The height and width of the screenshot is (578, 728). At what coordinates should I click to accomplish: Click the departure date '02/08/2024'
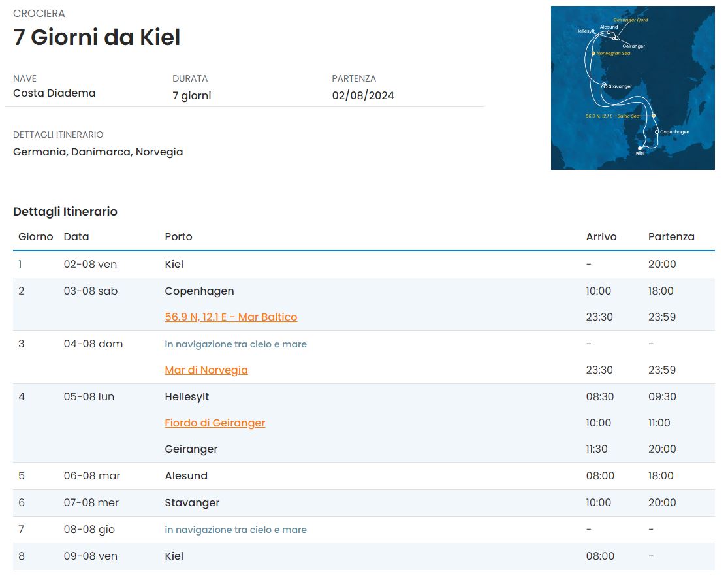coord(363,95)
